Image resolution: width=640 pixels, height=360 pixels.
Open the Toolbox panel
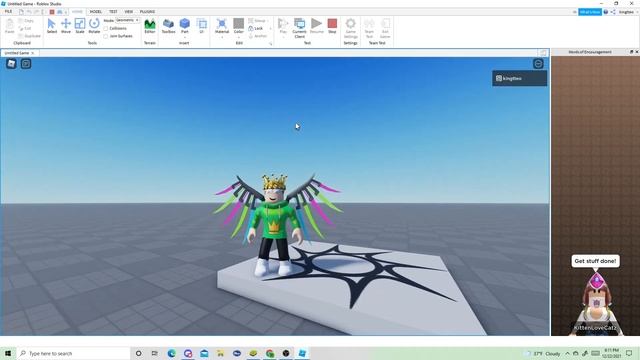pos(168,26)
